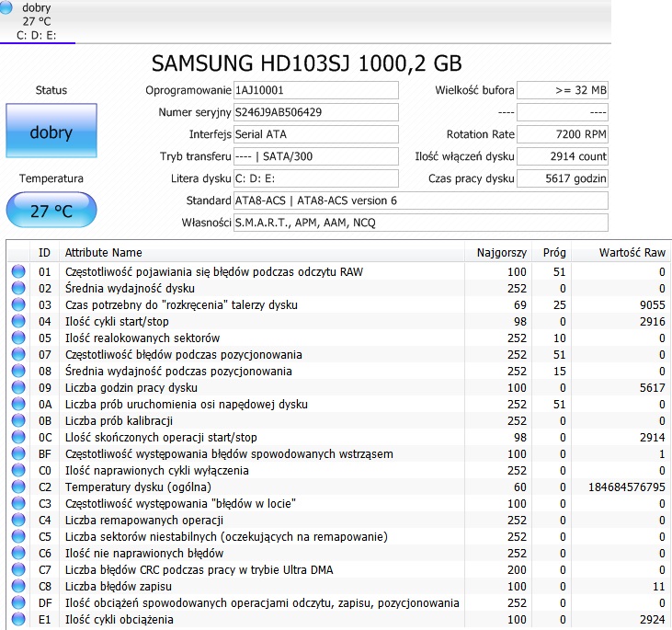Viewport: 672px width, 630px height.
Task: Click the Standard field ATA8-ACS
Action: (x=421, y=200)
